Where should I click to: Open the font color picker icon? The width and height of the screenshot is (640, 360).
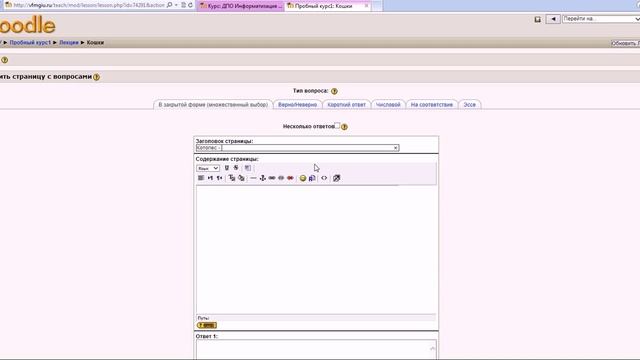point(231,178)
